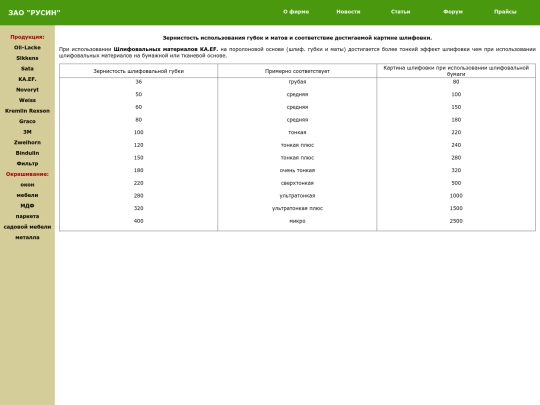Click the 'Картина шлифовки' column header

point(456,71)
